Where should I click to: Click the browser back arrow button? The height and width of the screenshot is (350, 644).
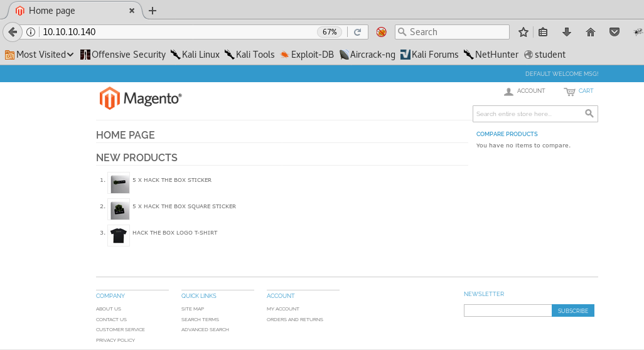point(13,32)
